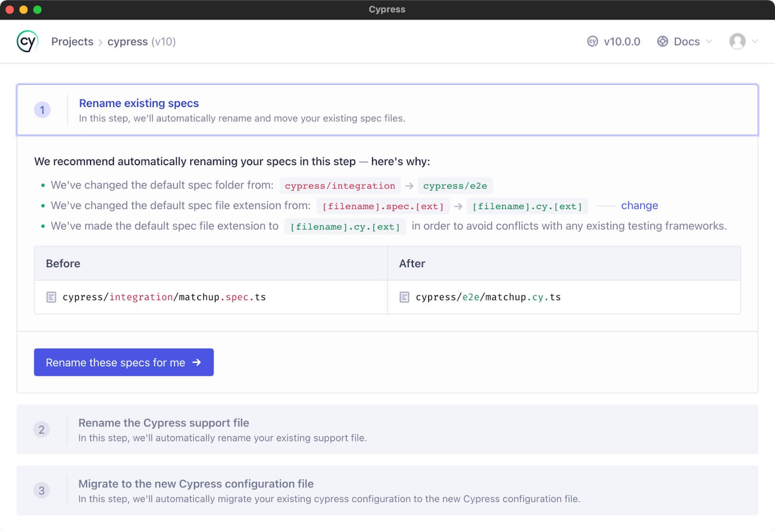Viewport: 775px width, 532px height.
Task: Expand the Rename the Cypress support file step
Action: [x=164, y=423]
